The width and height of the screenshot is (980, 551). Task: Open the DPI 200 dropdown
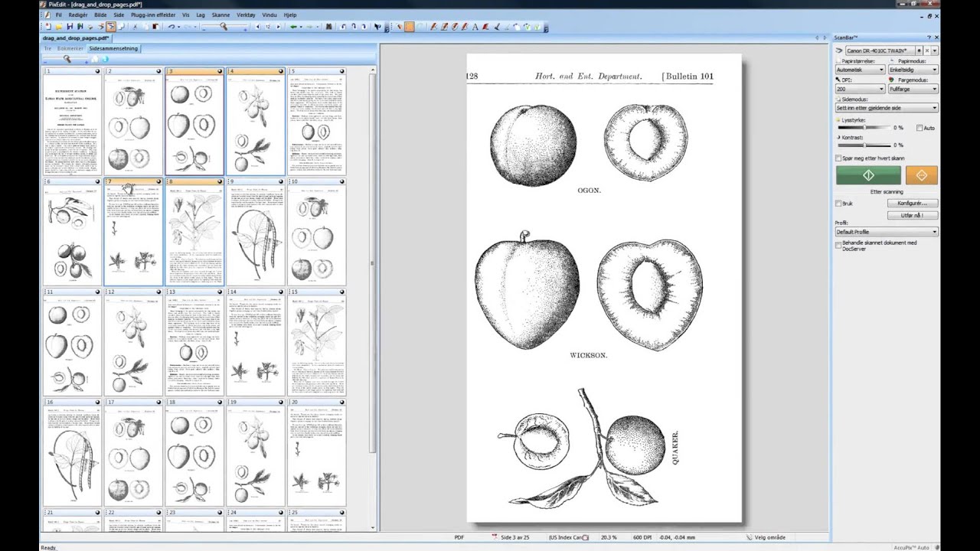(x=861, y=89)
